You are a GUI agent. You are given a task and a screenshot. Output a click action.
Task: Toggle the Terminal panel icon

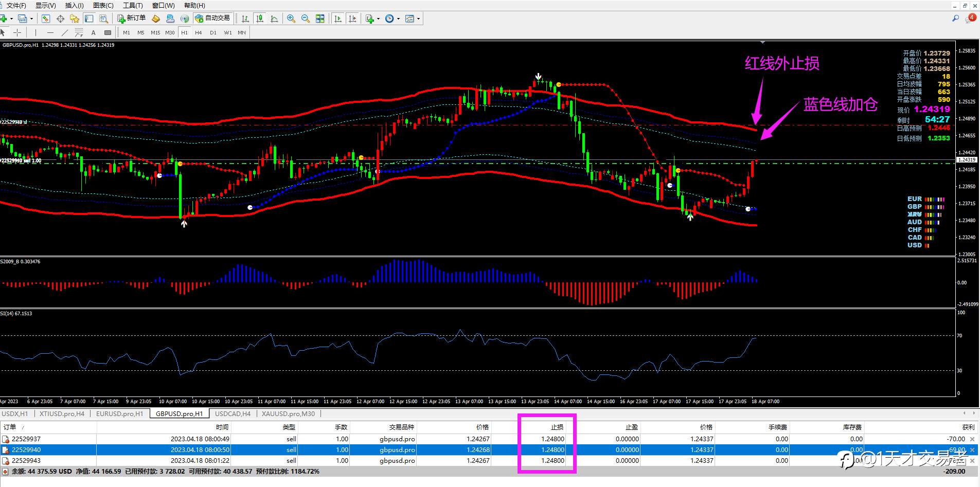[x=89, y=19]
